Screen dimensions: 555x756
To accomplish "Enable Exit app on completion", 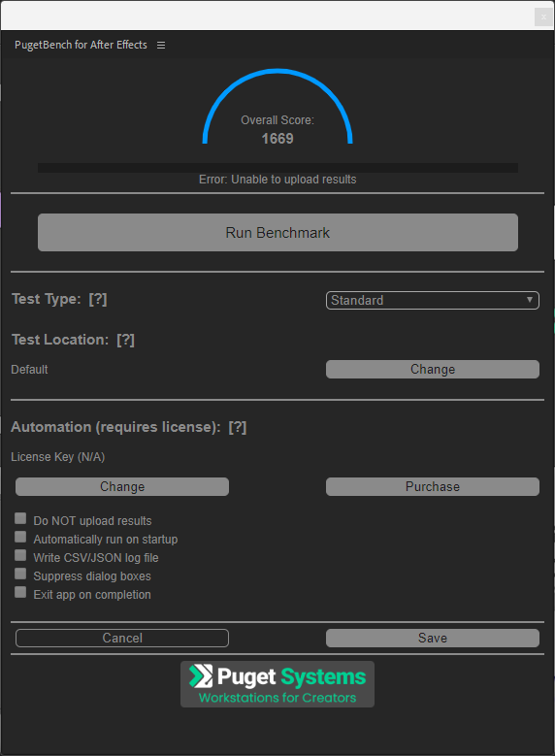I will pos(20,592).
